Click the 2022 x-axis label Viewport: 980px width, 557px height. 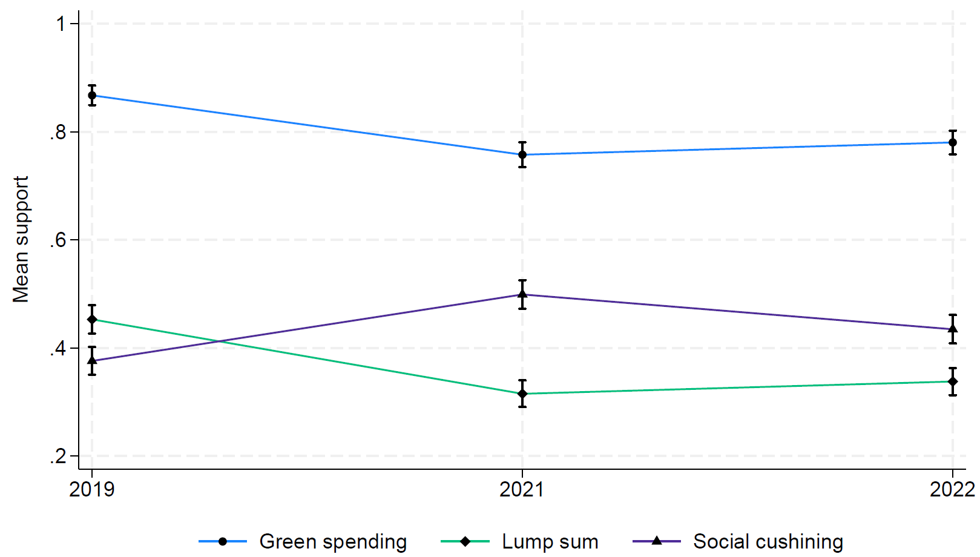952,489
